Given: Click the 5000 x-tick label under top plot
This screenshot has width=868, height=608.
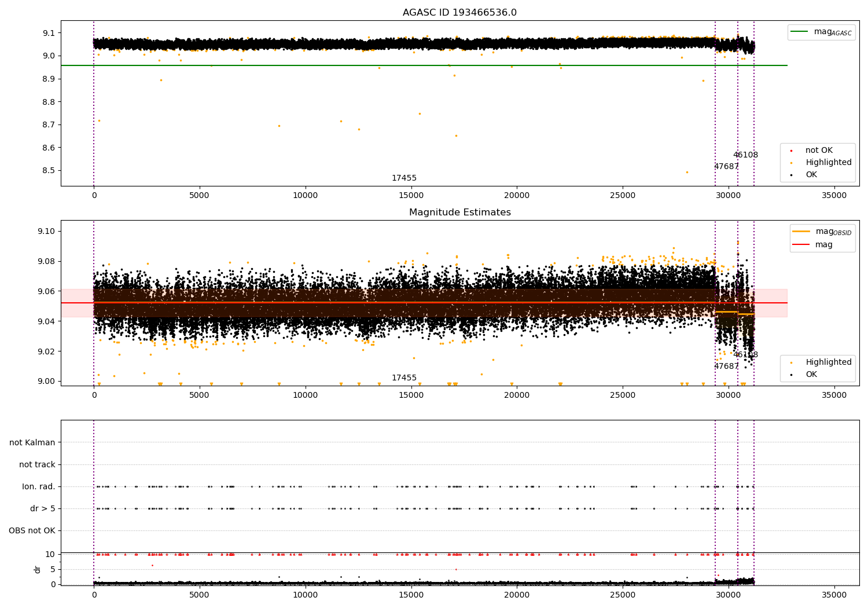Looking at the screenshot, I should [199, 196].
